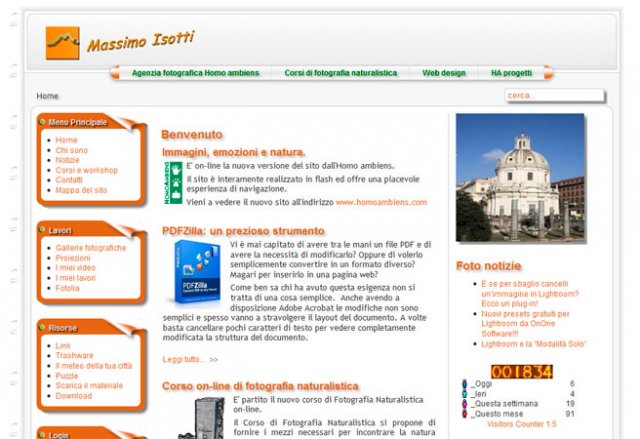
Task: Open the Puzzle link
Action: pos(67,376)
